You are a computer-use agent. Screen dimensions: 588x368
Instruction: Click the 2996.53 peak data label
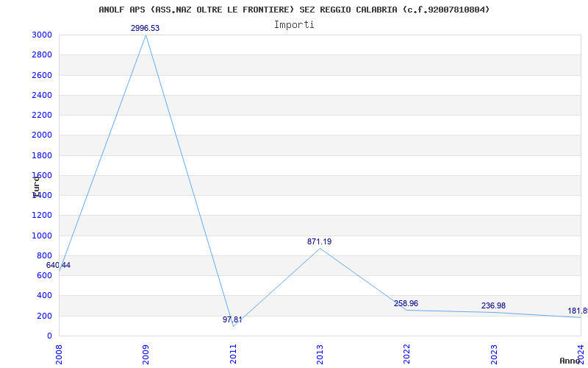tap(146, 28)
